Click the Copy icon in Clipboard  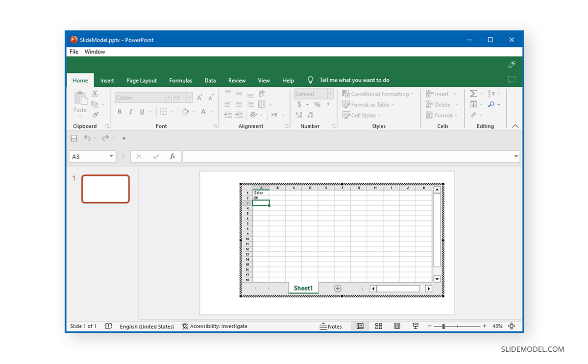(x=94, y=104)
